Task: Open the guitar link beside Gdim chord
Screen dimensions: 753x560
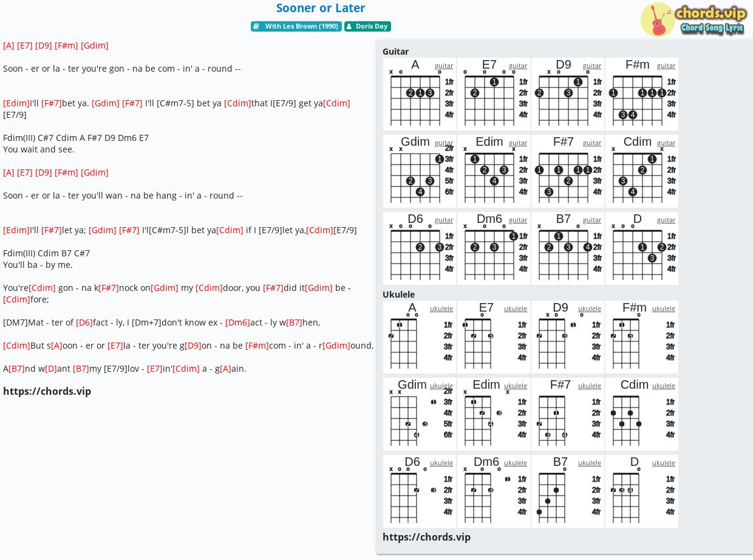Action: coord(444,143)
